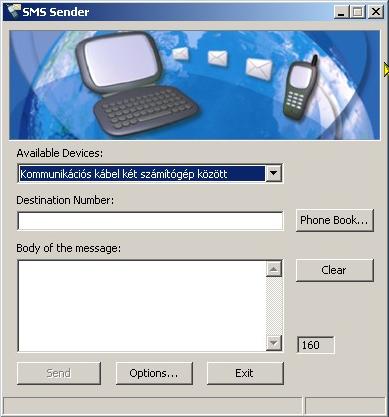This screenshot has width=389, height=417.
Task: Click the 160 character counter box
Action: (315, 345)
